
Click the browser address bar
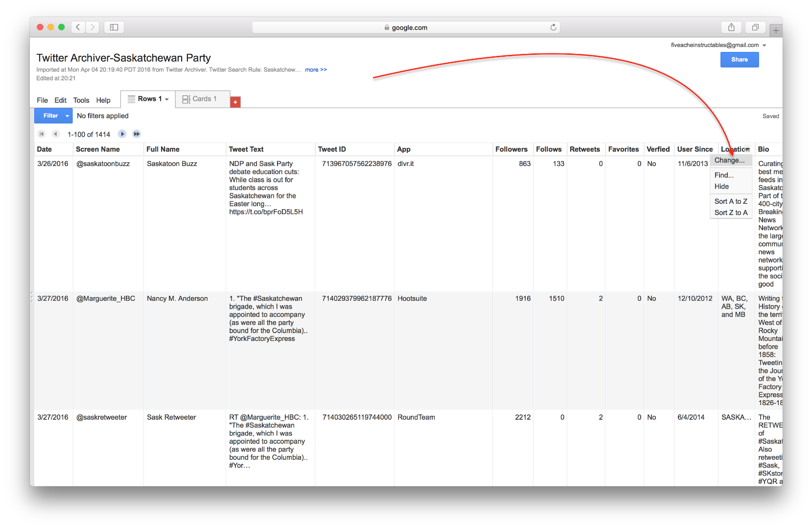pyautogui.click(x=406, y=27)
